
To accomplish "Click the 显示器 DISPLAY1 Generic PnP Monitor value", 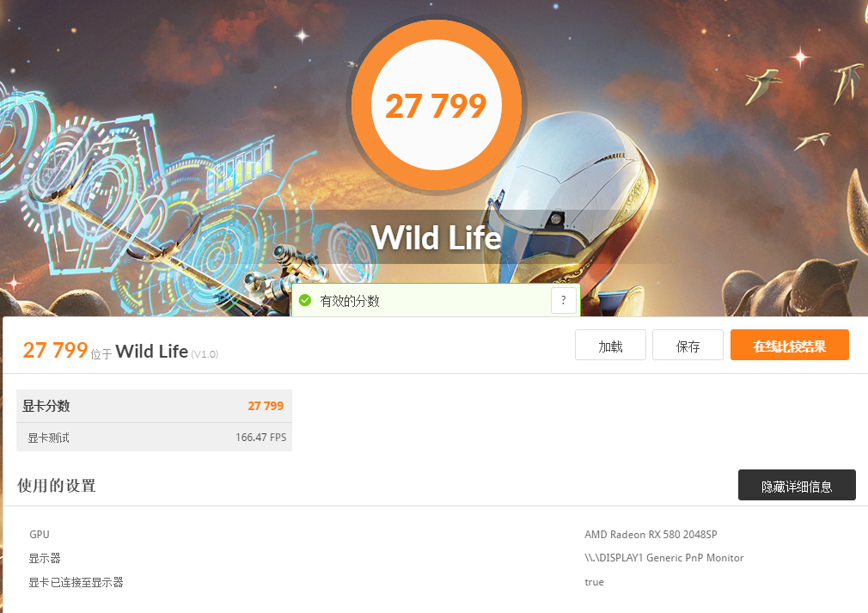I will [664, 558].
